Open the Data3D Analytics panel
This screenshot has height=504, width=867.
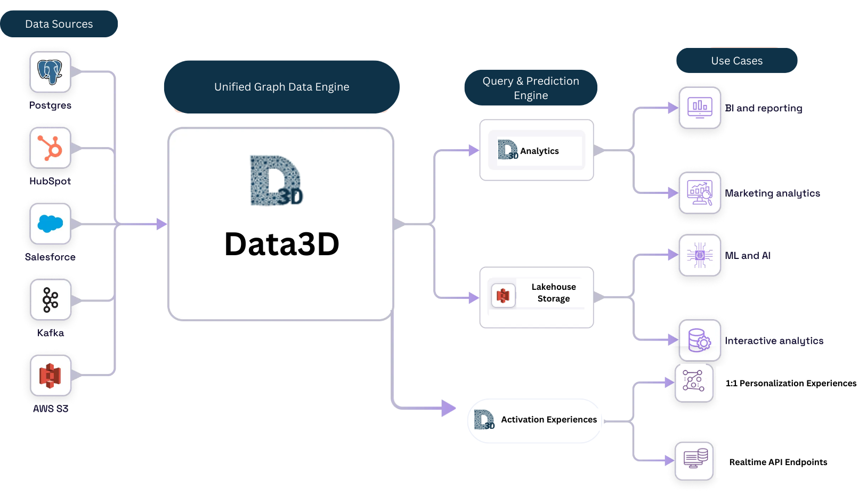pyautogui.click(x=536, y=150)
